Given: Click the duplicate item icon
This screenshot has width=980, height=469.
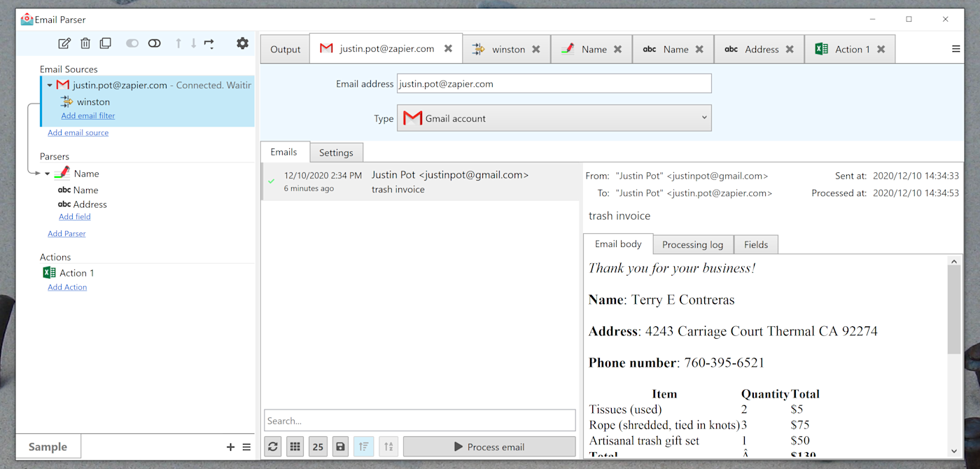Looking at the screenshot, I should pos(106,43).
